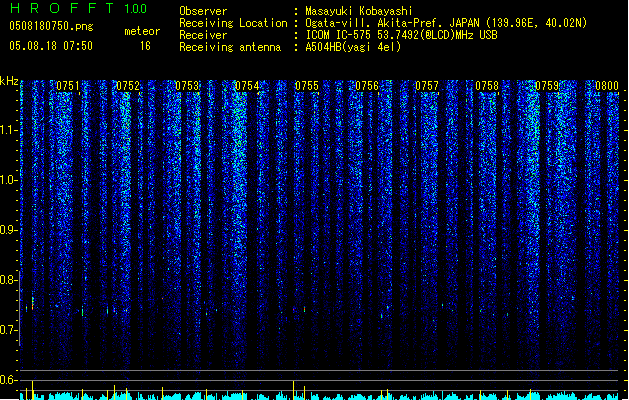The height and width of the screenshot is (400, 629).
Task: Click the Receiver field label
Action: (x=203, y=35)
